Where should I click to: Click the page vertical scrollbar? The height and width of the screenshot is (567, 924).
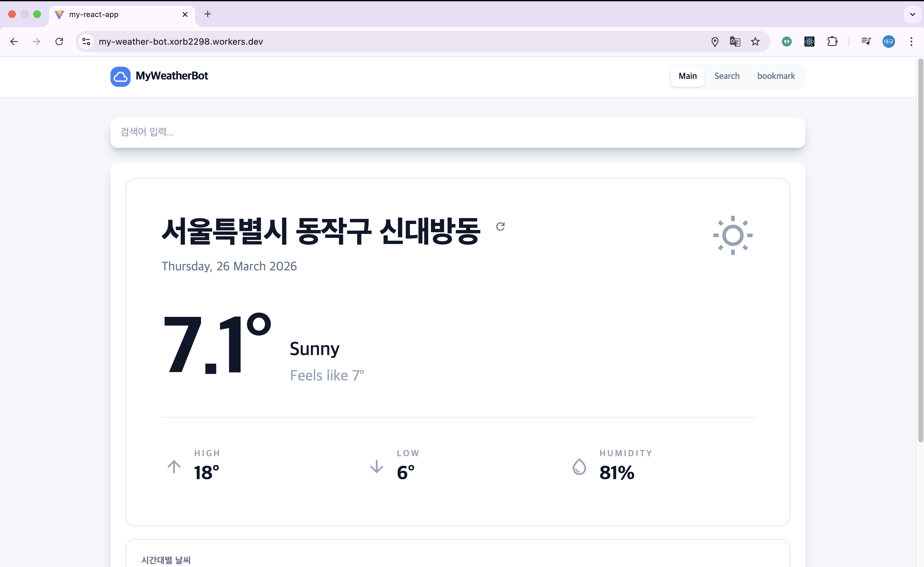[x=920, y=250]
